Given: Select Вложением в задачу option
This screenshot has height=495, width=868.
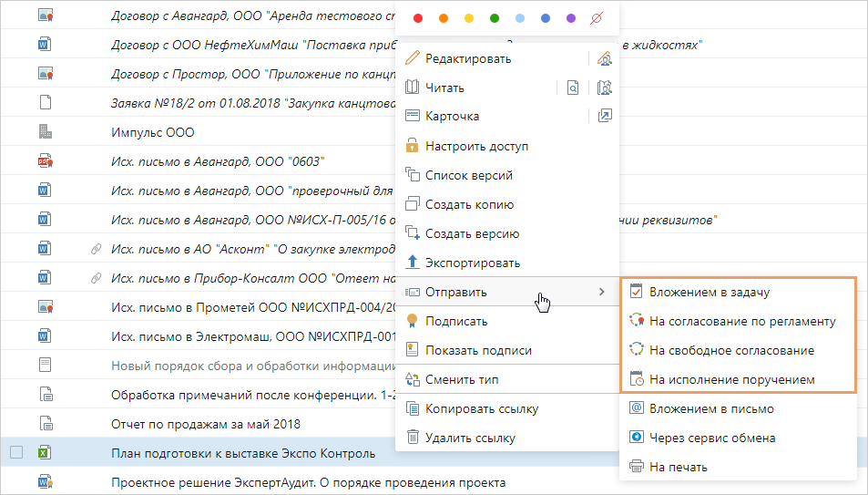Looking at the screenshot, I should (709, 293).
